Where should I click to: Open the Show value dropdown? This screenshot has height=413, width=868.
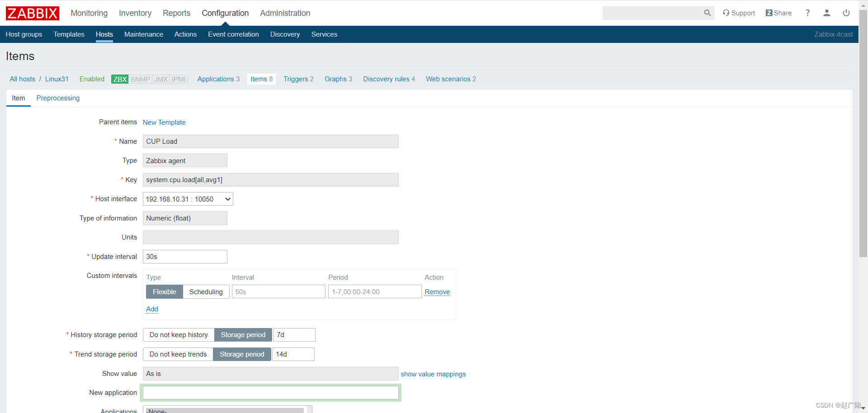(271, 374)
